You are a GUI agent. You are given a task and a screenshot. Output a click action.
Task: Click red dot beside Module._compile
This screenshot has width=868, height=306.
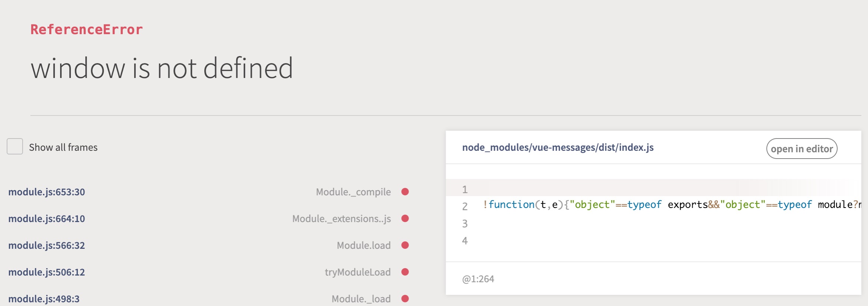tap(405, 192)
